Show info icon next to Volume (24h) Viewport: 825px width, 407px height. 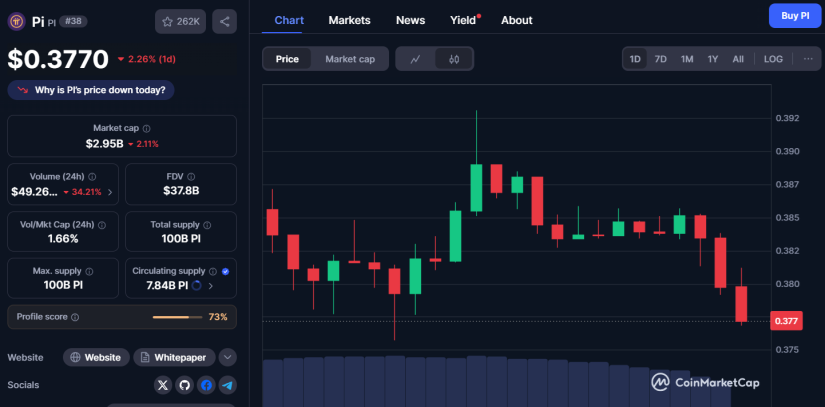click(x=92, y=177)
